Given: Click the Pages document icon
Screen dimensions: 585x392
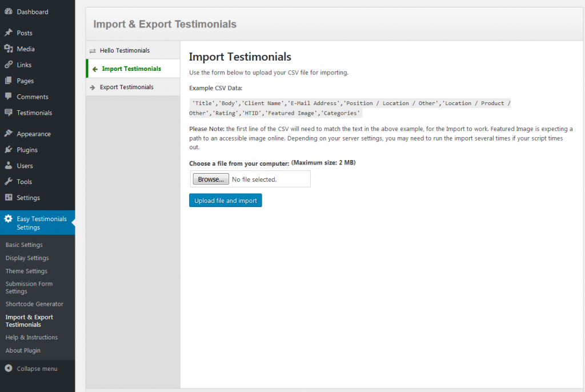Looking at the screenshot, I should point(9,81).
